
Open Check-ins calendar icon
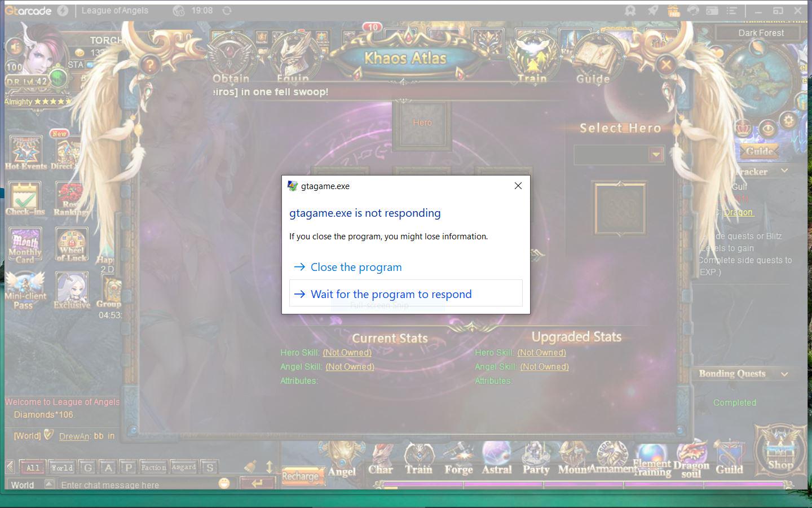point(25,198)
